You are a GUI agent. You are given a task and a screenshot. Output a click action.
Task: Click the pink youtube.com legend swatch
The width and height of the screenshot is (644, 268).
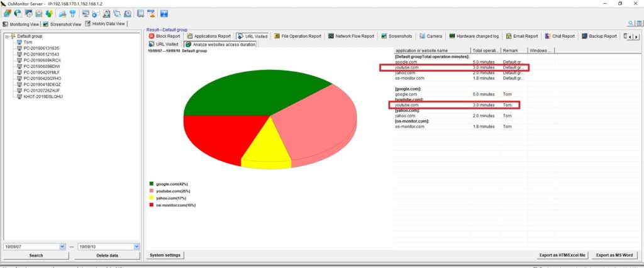pos(152,191)
